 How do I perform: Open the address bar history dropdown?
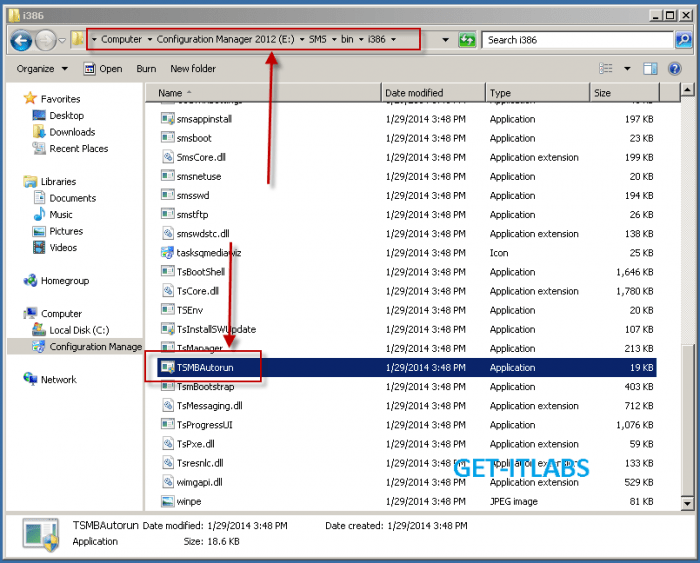pyautogui.click(x=445, y=40)
